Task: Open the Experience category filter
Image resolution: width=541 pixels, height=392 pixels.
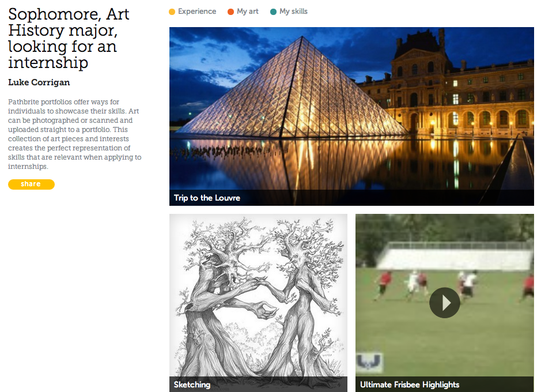Action: [197, 12]
